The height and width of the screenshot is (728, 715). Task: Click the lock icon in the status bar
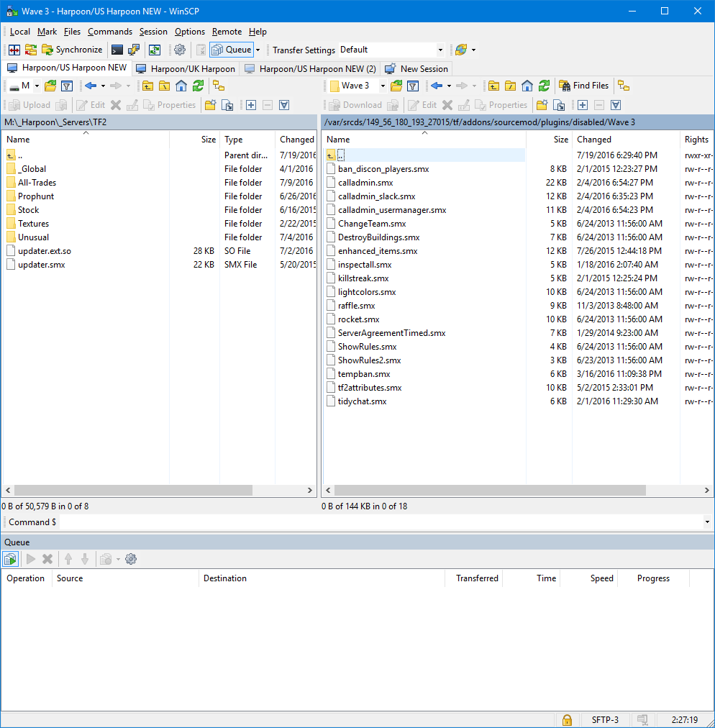pos(567,720)
